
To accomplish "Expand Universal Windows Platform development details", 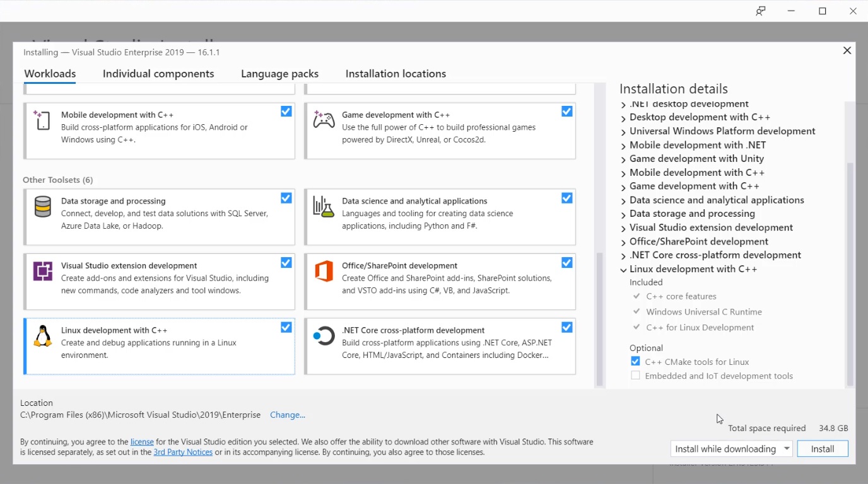I will [623, 132].
